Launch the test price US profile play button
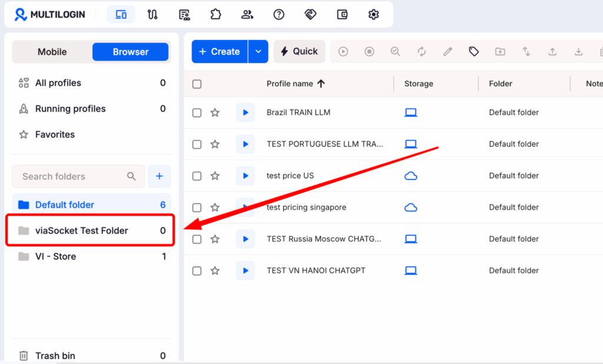The image size is (603, 364). (246, 176)
